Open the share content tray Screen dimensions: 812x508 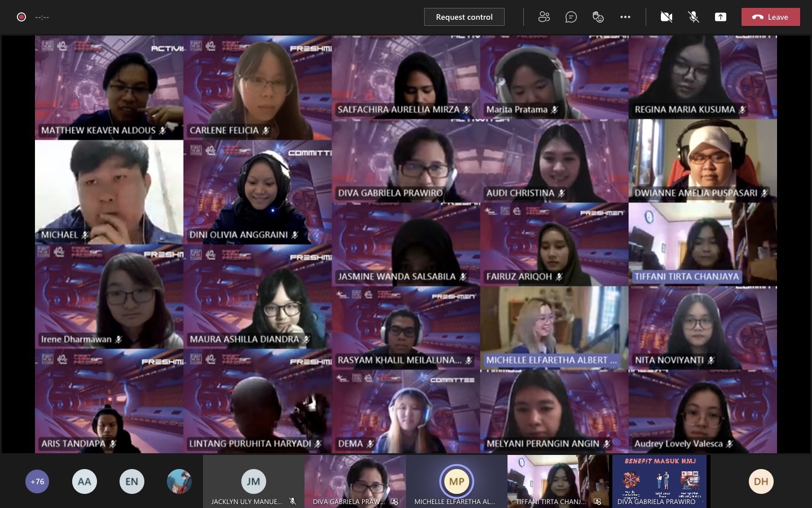[x=721, y=17]
